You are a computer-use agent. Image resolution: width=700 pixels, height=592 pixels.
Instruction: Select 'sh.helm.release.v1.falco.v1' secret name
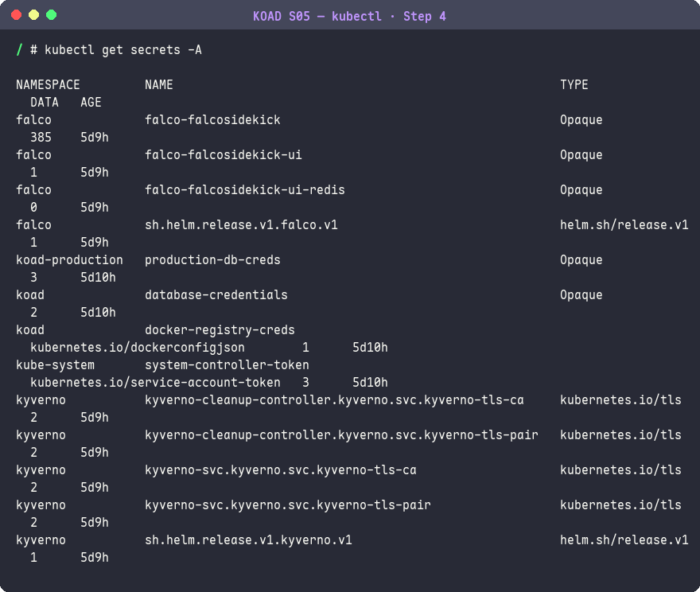point(241,225)
